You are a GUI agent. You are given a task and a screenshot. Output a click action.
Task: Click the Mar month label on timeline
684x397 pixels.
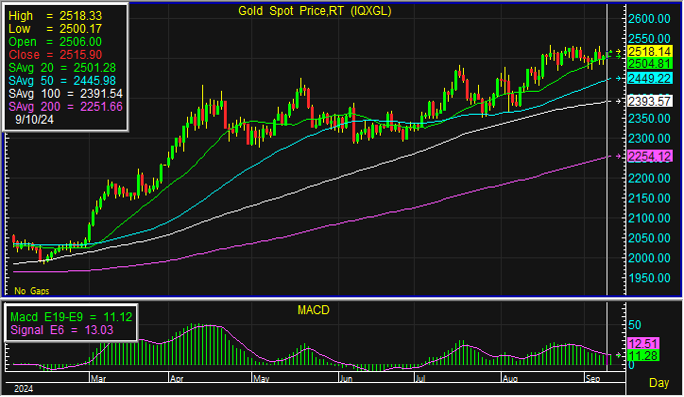[x=98, y=378]
